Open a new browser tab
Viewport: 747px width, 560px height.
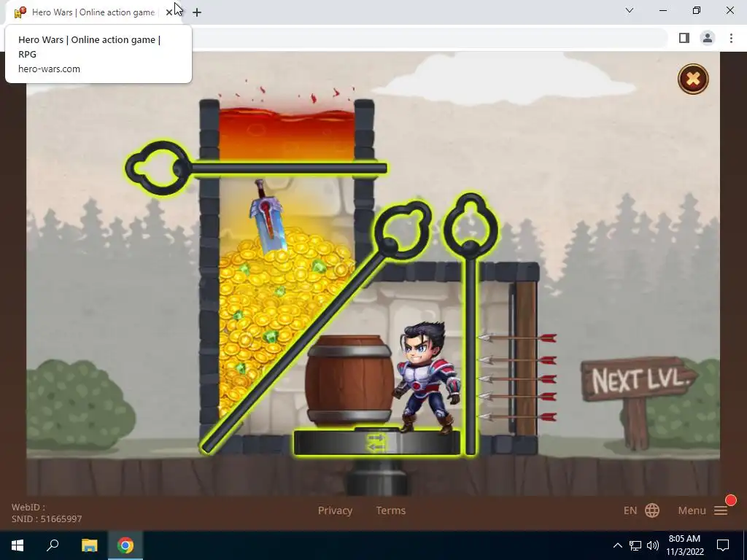click(197, 12)
